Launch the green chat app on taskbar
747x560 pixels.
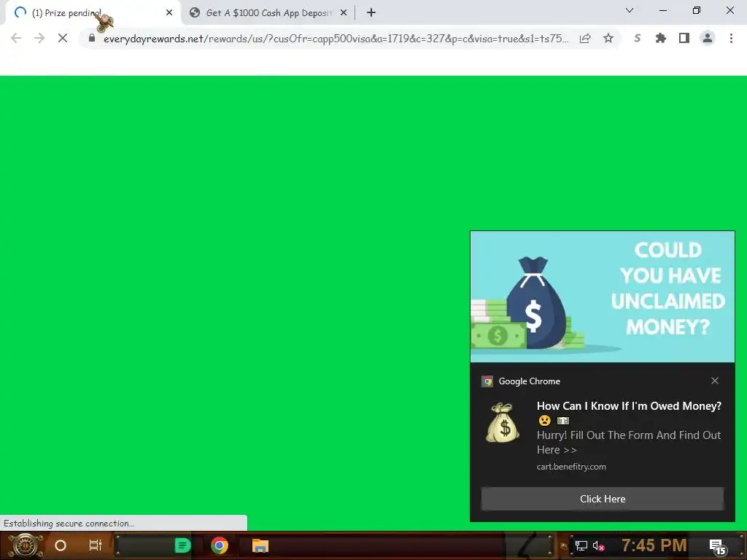tap(182, 545)
